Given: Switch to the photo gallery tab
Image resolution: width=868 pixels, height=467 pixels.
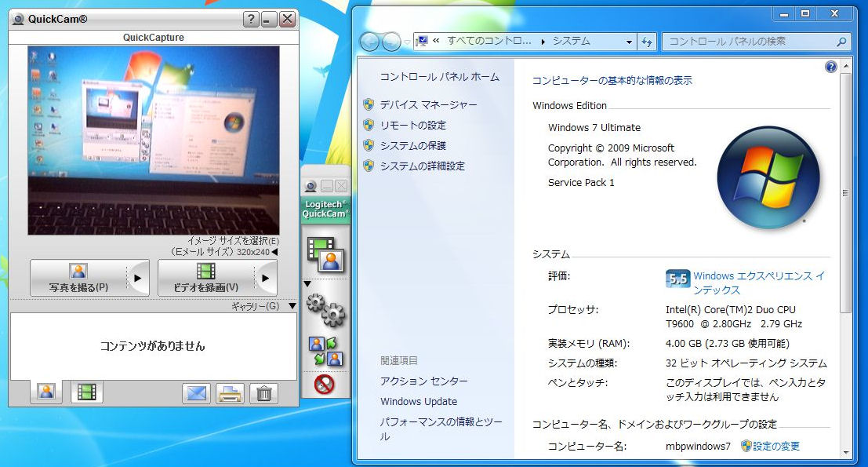Looking at the screenshot, I should [46, 392].
